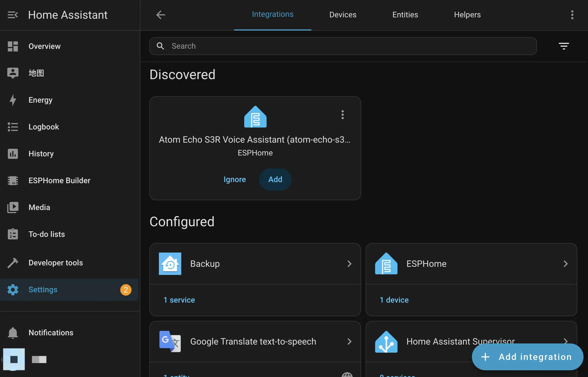Viewport: 588px width, 377px height.
Task: Collapse the sidebar menu icon
Action: pyautogui.click(x=13, y=15)
